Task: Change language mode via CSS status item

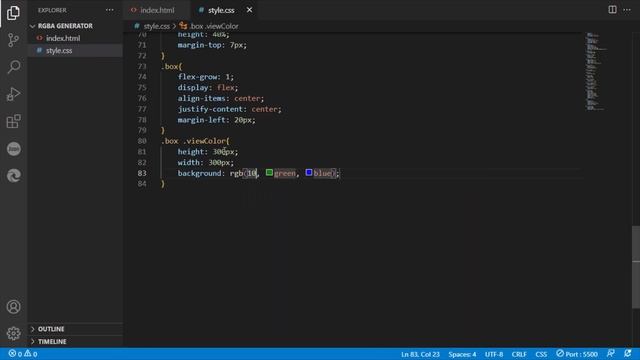Action: coord(541,354)
